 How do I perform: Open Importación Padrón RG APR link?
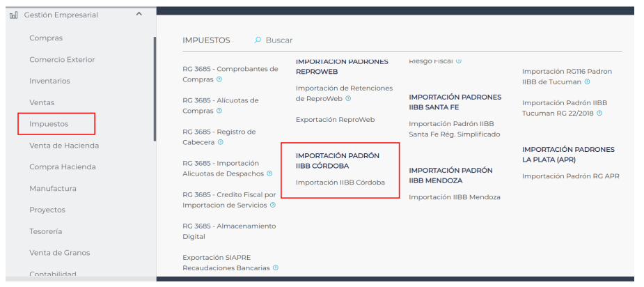(x=571, y=176)
